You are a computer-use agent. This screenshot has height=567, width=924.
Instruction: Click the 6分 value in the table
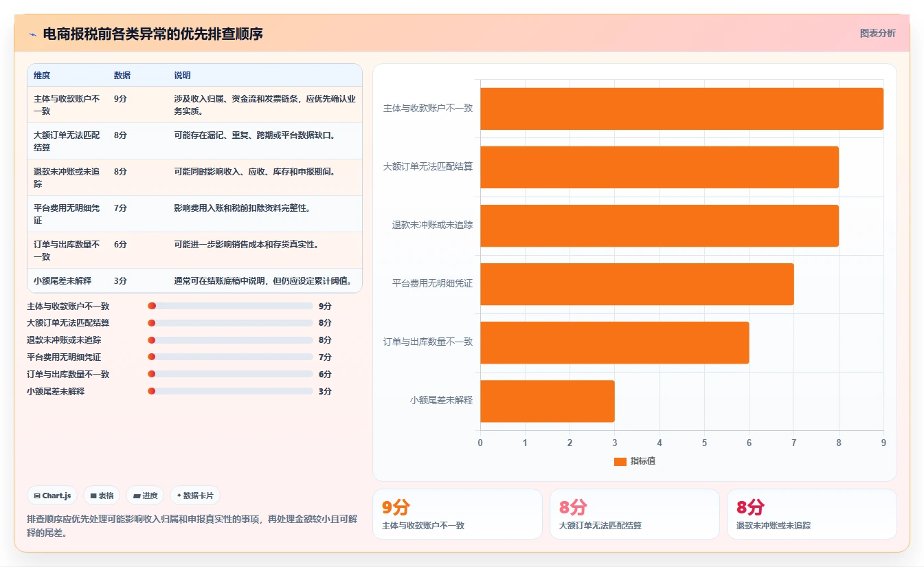(120, 244)
